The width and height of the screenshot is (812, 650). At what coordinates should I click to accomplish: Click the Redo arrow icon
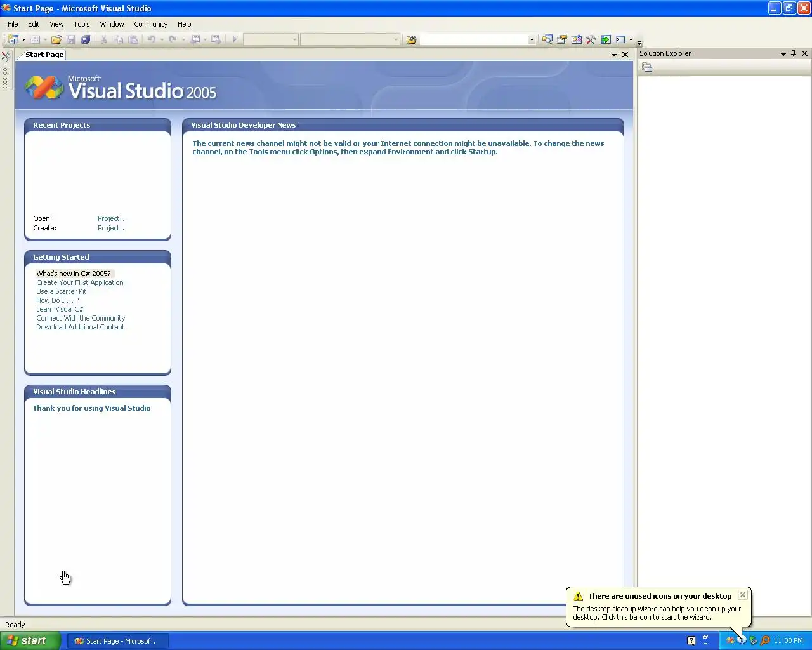tap(173, 39)
